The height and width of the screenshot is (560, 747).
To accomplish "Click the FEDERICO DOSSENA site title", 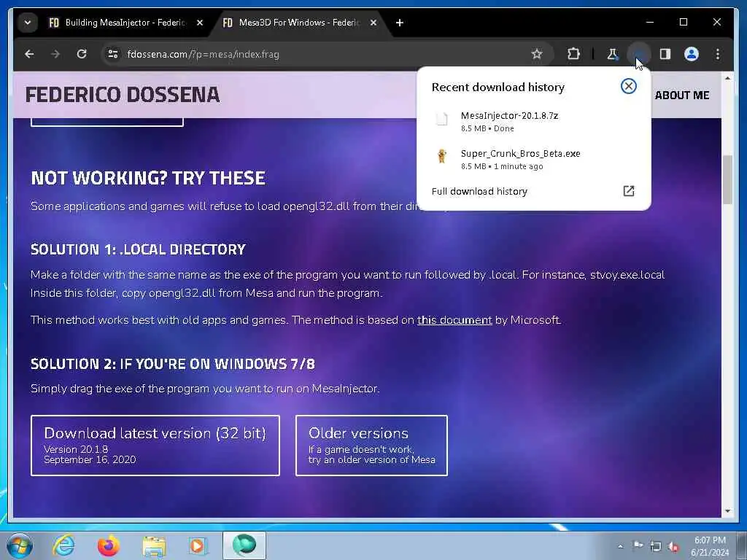I will point(123,94).
